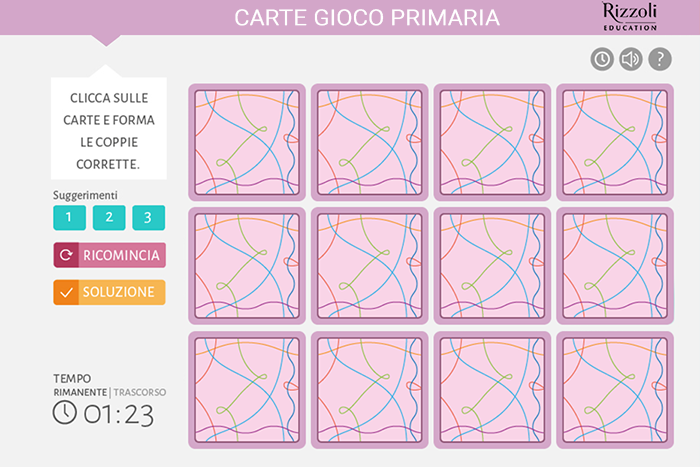Screen dimensions: 700x467
Task: Flip the last card in the bottom row
Action: pos(615,390)
